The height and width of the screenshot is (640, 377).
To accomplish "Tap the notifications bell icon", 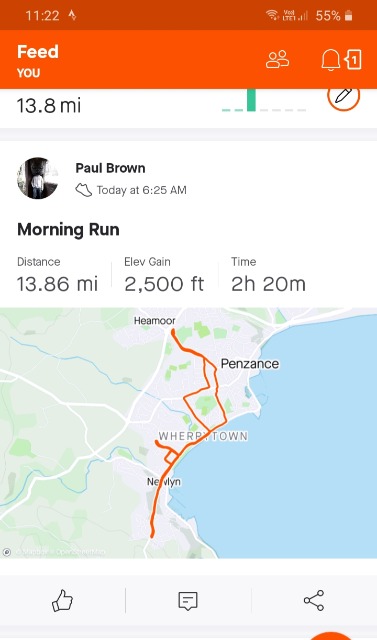I will (330, 60).
